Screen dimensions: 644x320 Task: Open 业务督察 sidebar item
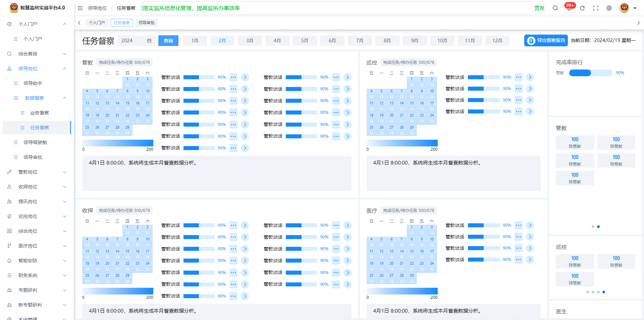(37, 113)
